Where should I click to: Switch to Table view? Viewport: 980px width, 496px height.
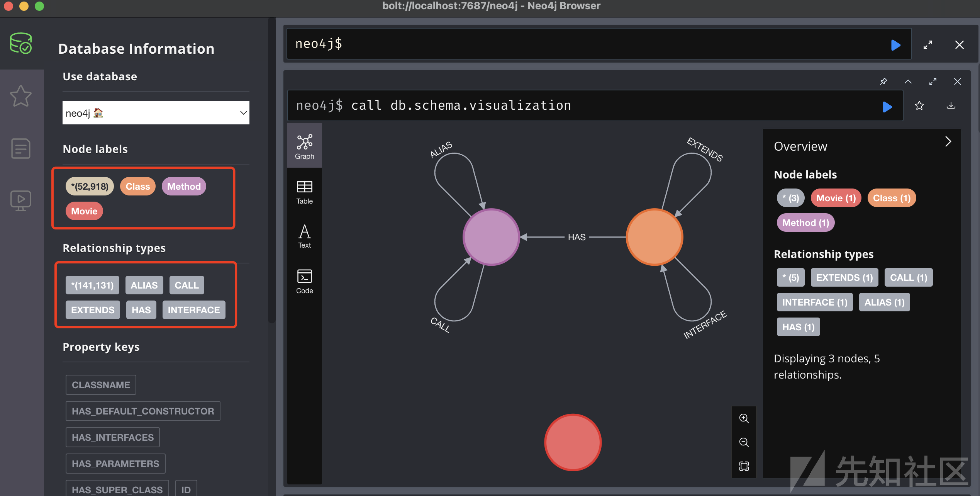(x=304, y=192)
